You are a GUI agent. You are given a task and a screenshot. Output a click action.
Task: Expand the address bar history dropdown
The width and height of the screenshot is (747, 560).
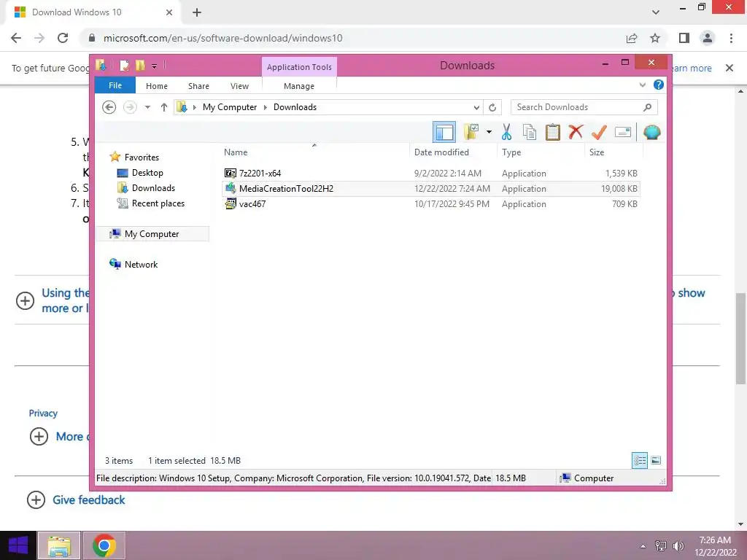pos(476,107)
